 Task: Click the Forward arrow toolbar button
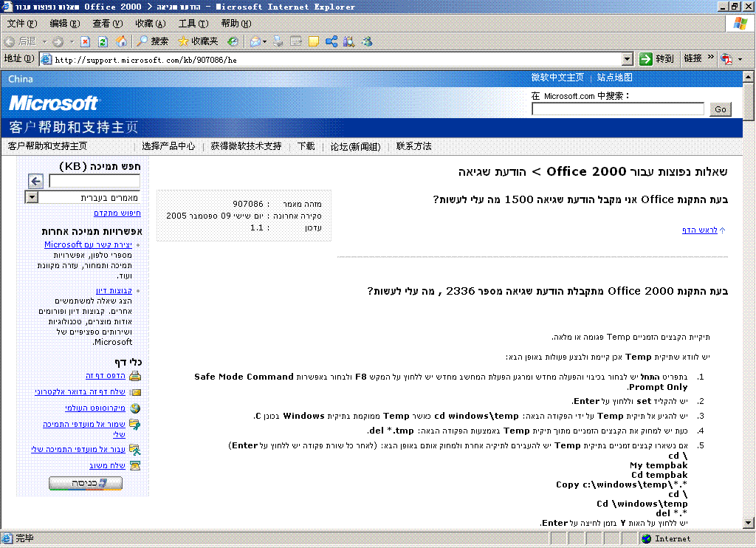coord(58,42)
